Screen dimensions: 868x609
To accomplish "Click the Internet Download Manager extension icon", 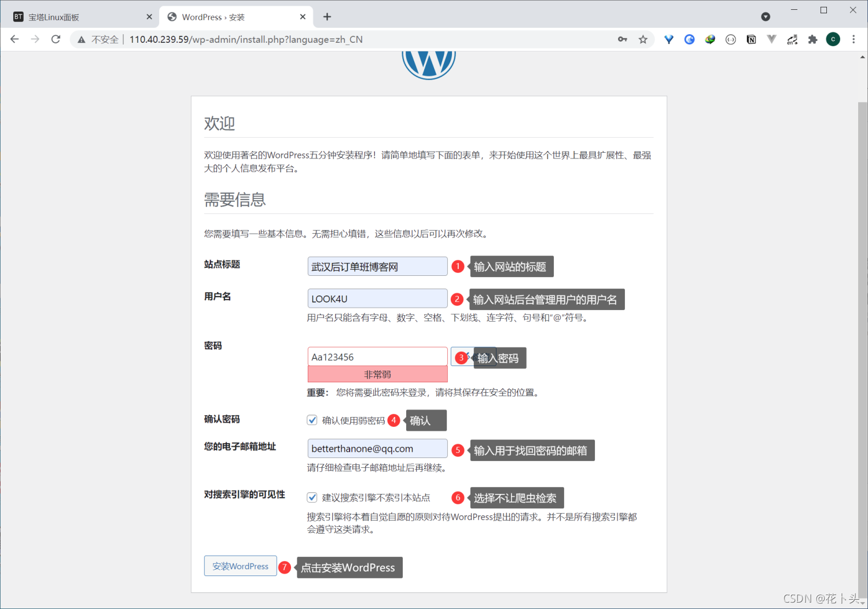I will pyautogui.click(x=711, y=39).
